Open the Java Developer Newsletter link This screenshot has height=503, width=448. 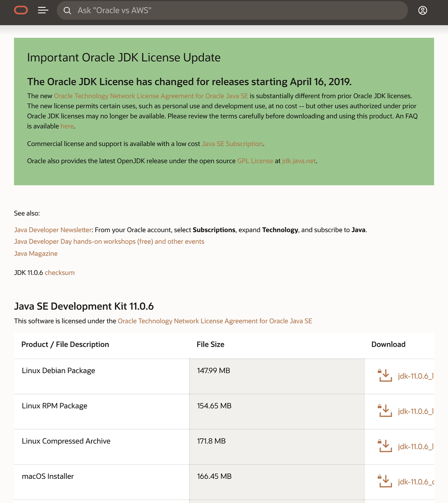click(x=53, y=230)
